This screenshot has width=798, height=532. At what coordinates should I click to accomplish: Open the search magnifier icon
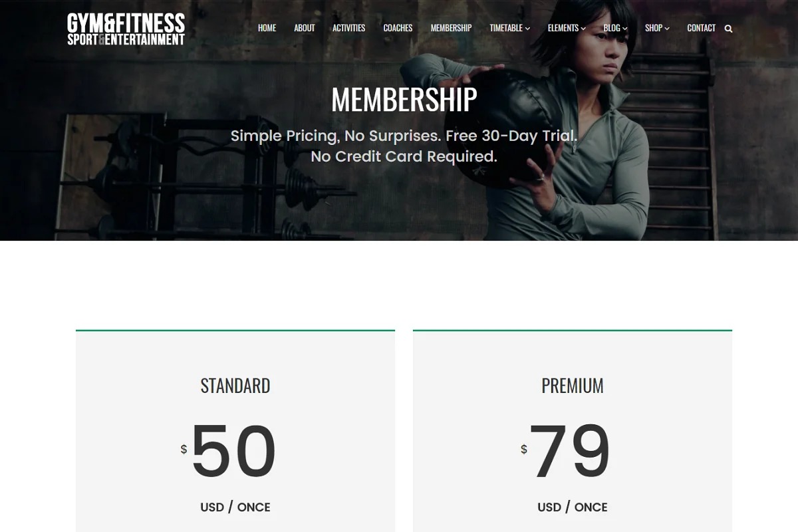tap(728, 29)
